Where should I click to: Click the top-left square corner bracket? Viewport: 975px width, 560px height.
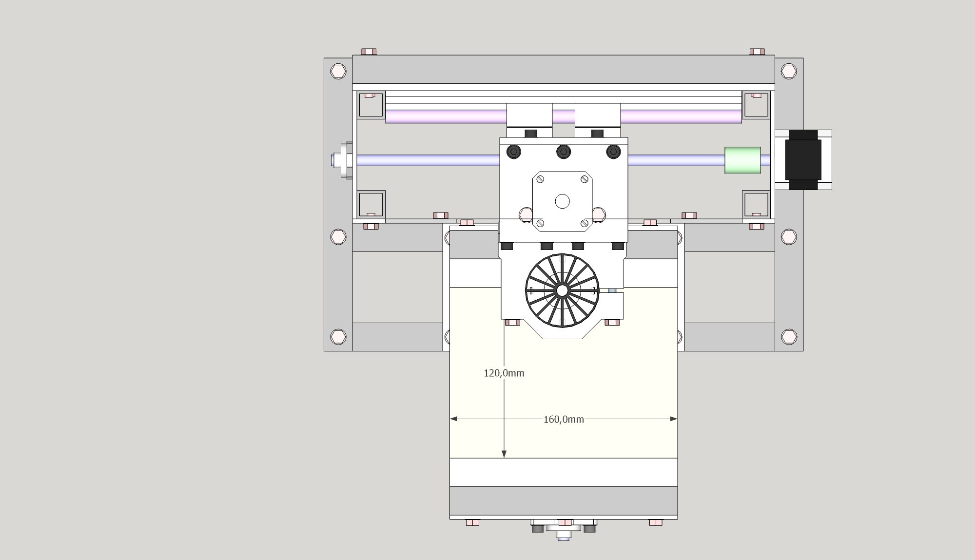370,105
